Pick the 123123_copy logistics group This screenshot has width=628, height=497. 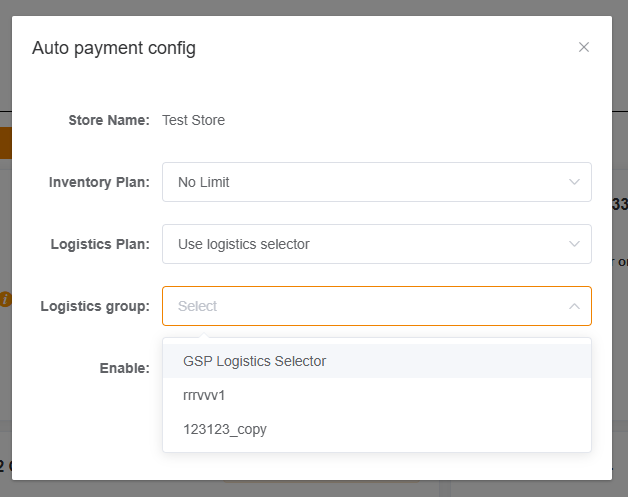225,429
